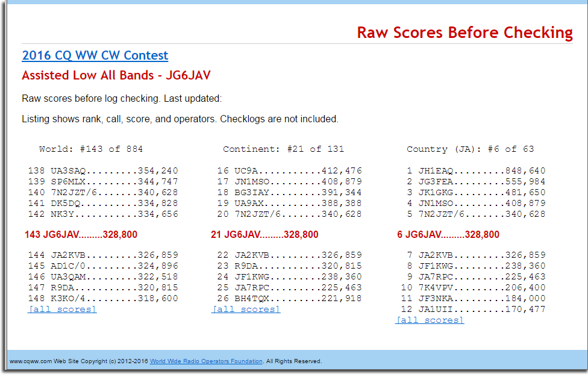
Task: Click all scores link under Continent column
Action: (x=246, y=310)
